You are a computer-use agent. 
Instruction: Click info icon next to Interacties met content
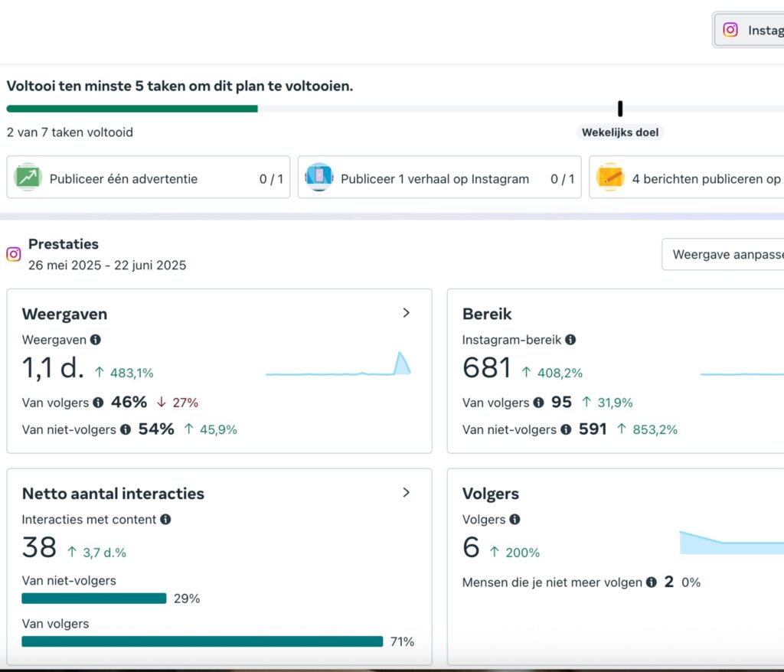tap(165, 520)
